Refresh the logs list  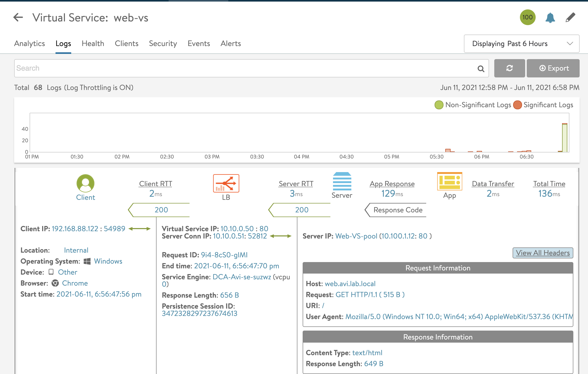click(x=509, y=68)
